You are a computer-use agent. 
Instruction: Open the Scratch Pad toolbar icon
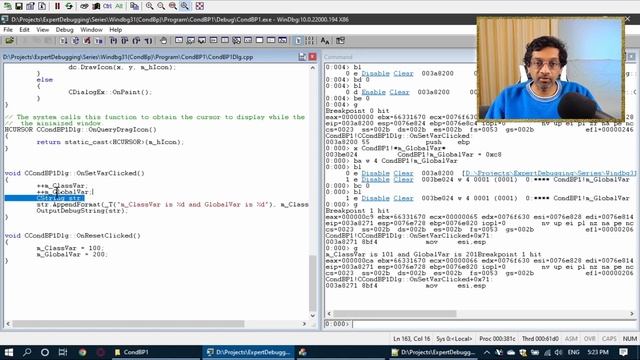259,40
